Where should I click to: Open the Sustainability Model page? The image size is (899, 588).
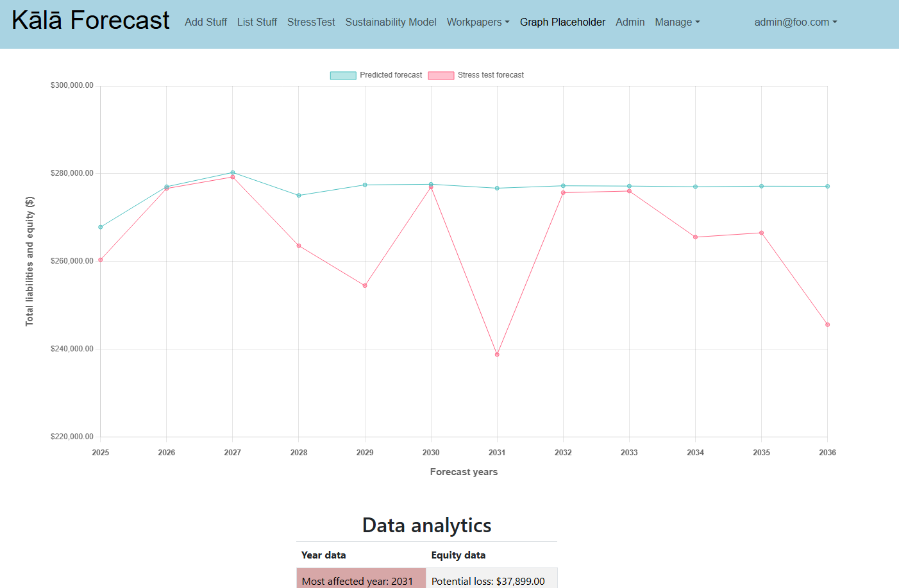(x=391, y=22)
